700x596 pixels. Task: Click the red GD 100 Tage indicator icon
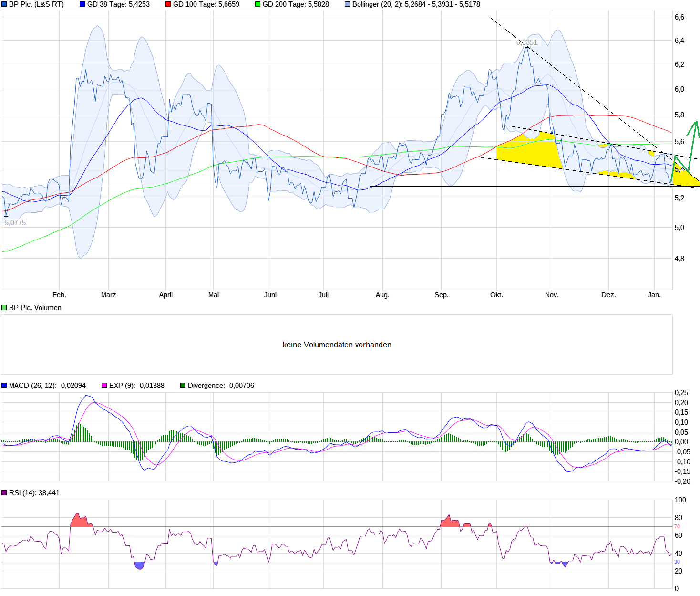(168, 4)
